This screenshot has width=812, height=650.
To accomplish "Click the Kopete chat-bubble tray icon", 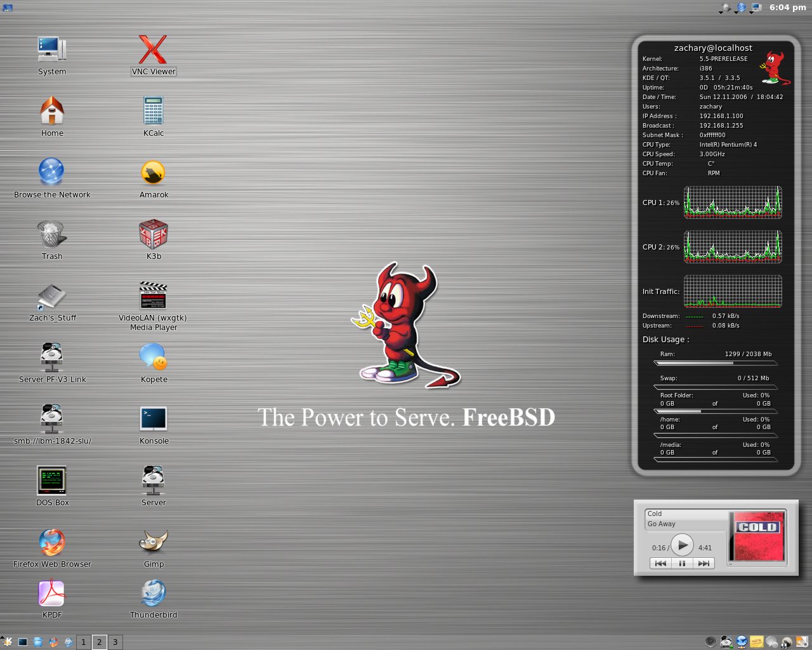I will click(x=772, y=642).
